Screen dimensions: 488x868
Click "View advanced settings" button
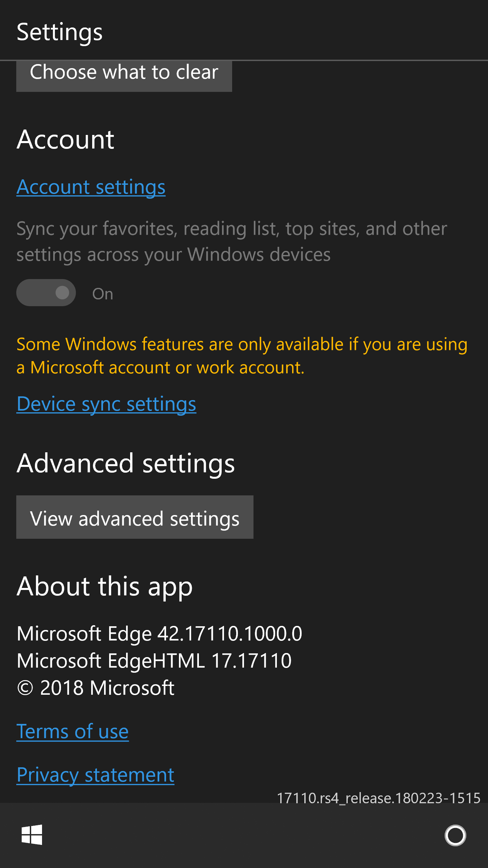click(x=135, y=517)
